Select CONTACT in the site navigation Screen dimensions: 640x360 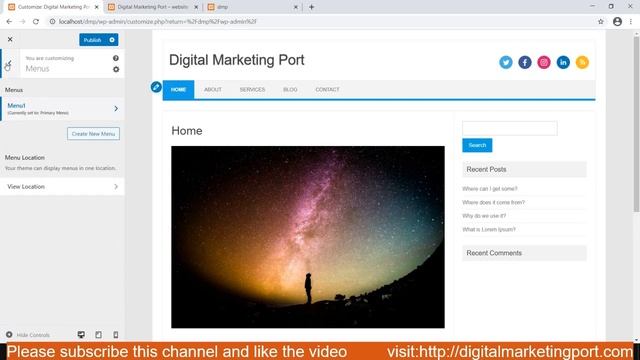(x=327, y=89)
